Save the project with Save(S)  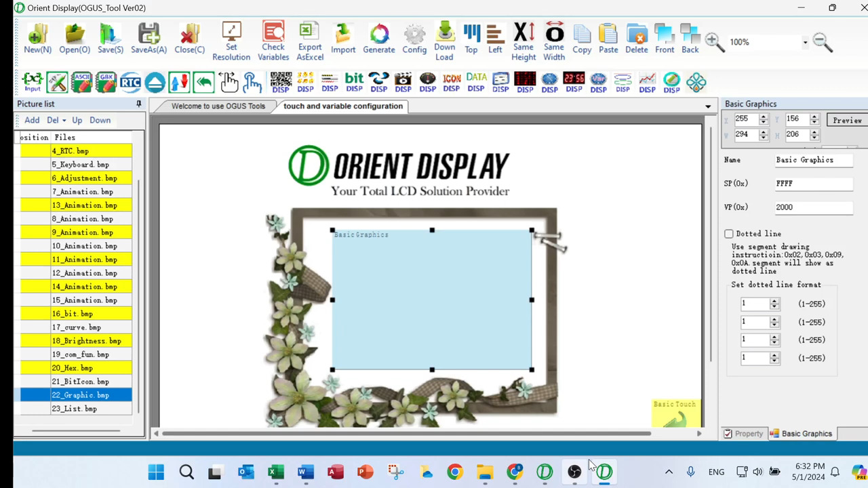[x=111, y=39]
